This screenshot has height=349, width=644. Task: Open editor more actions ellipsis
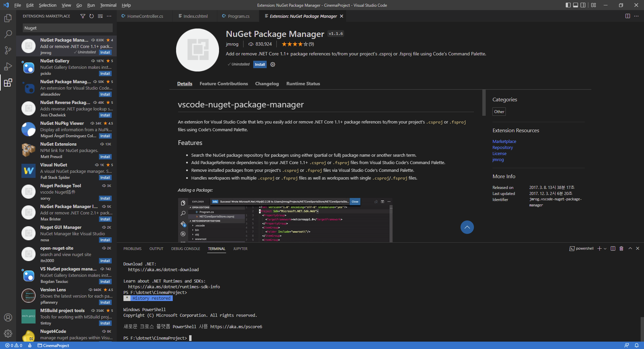tap(636, 16)
